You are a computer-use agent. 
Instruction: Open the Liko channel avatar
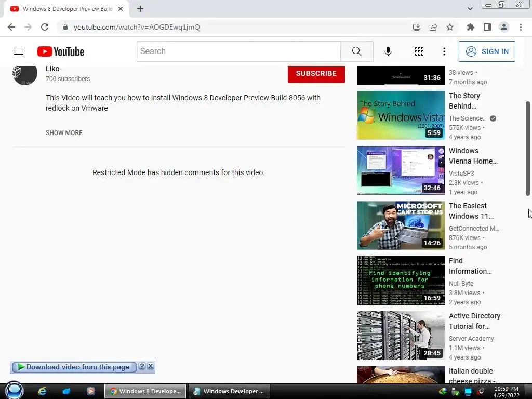25,74
